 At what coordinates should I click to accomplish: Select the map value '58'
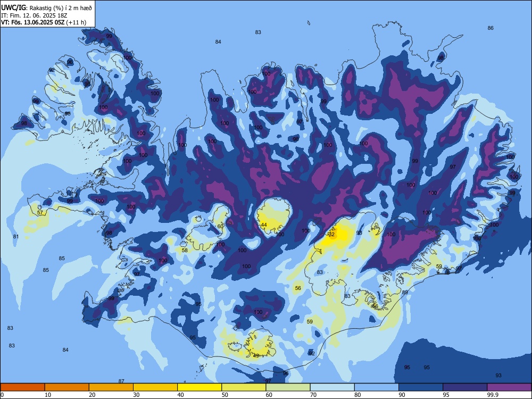pyautogui.click(x=185, y=251)
